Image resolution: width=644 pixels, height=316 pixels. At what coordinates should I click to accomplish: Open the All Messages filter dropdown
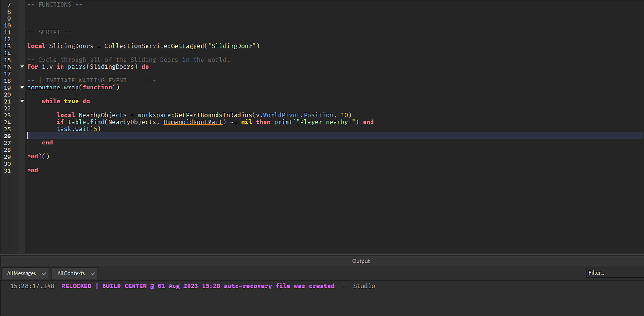tap(25, 273)
